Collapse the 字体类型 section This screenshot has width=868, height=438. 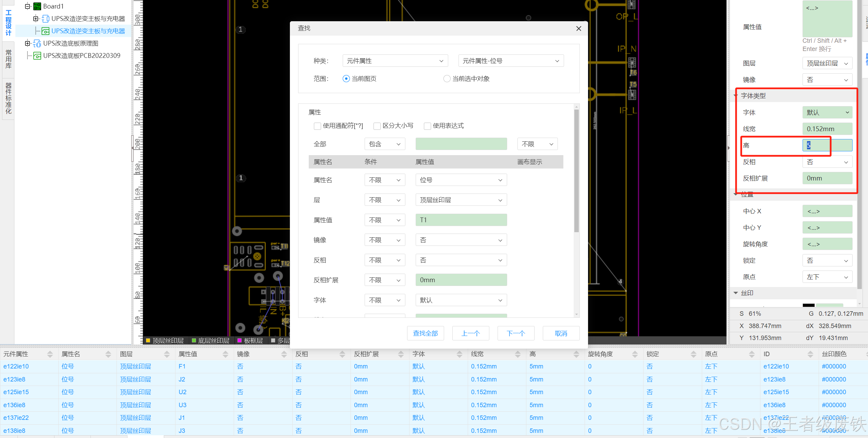coord(736,96)
